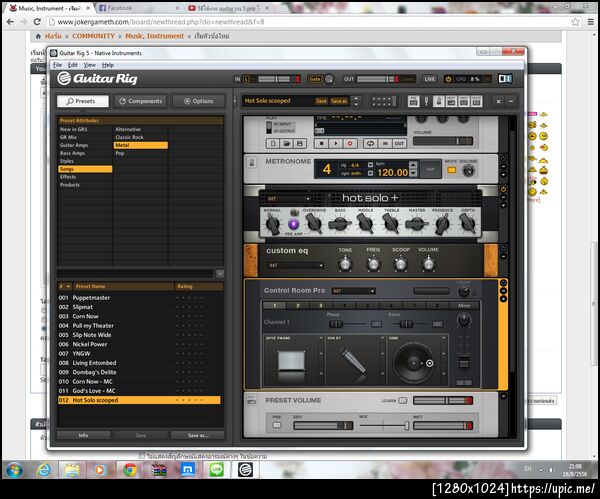The width and height of the screenshot is (600, 499).
Task: Switch to the Options tab
Action: click(x=199, y=101)
